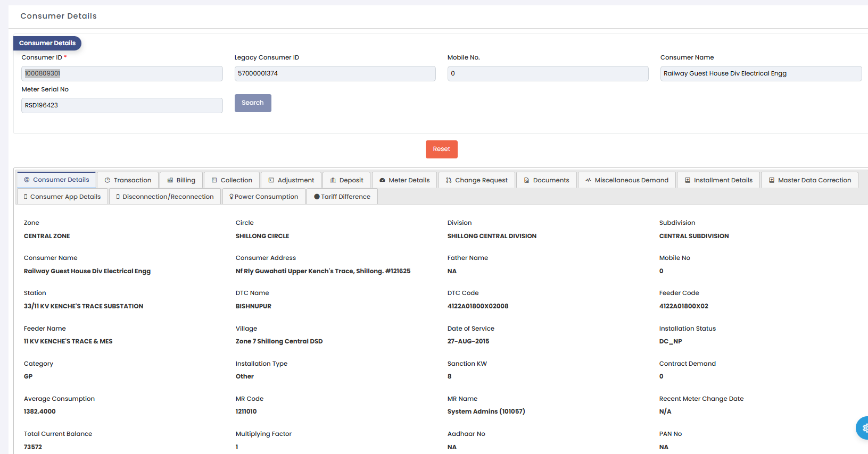Focus the Consumer ID input field

122,73
